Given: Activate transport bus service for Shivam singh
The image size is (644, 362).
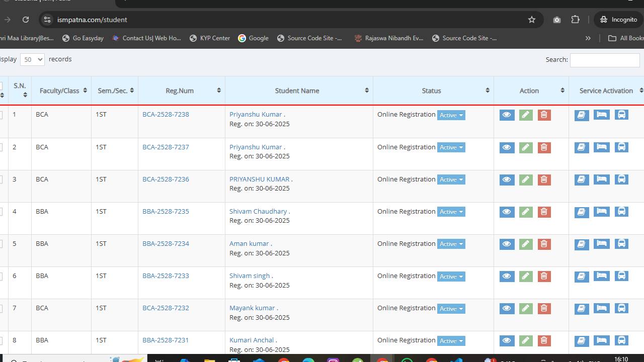Looking at the screenshot, I should click(x=621, y=276).
